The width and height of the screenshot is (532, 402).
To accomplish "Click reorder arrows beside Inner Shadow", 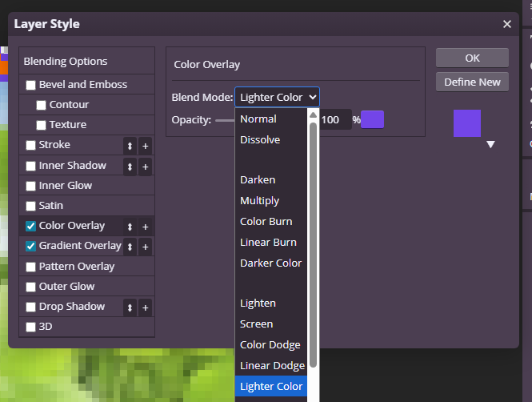I will point(130,167).
